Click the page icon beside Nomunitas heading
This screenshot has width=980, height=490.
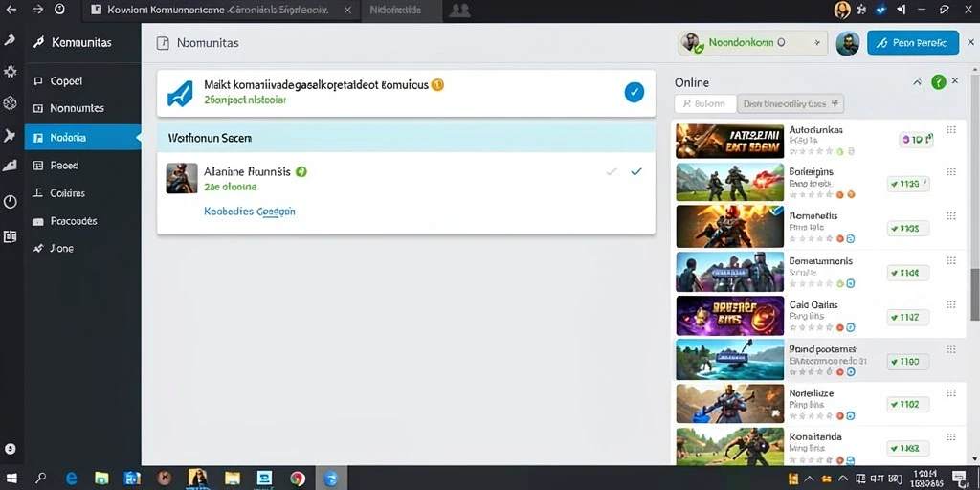[163, 43]
